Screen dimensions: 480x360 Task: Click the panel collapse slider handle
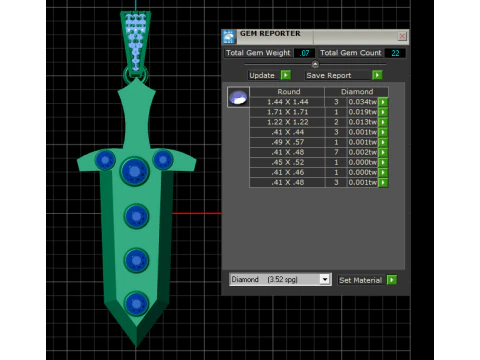click(315, 64)
